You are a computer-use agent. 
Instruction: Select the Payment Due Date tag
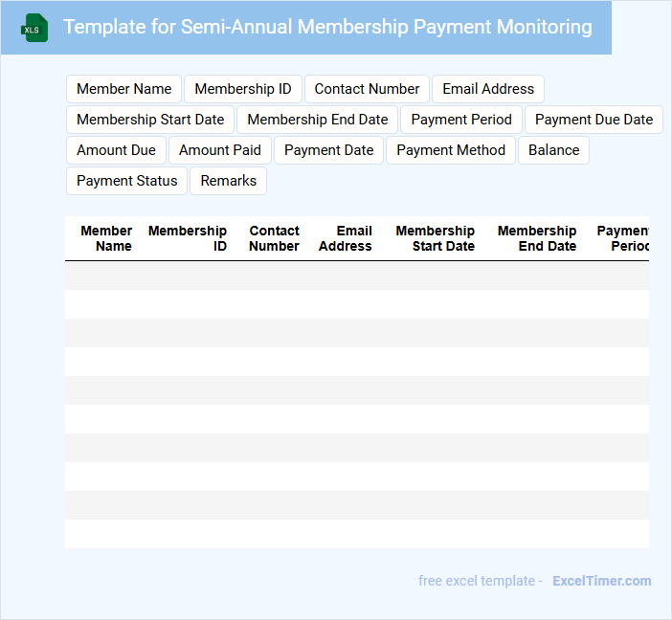pyautogui.click(x=594, y=120)
